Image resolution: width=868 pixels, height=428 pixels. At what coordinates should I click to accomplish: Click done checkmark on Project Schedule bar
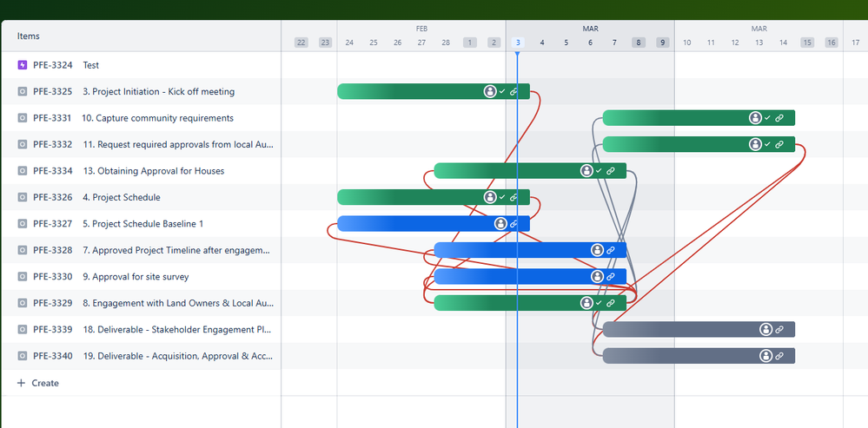click(502, 197)
